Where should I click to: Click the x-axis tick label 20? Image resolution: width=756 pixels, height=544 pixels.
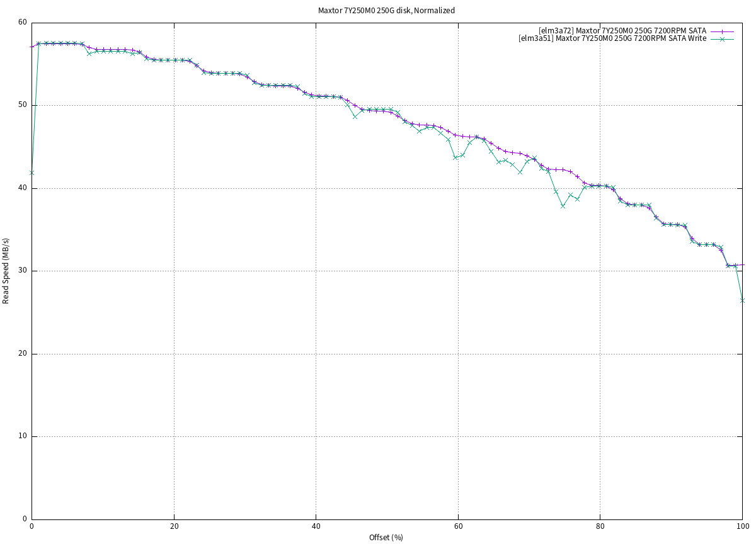174,528
